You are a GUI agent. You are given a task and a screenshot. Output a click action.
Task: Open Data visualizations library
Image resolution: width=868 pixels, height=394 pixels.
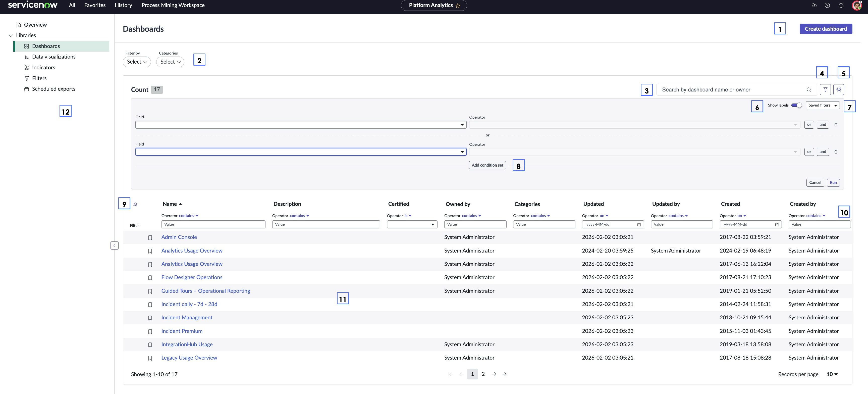coord(53,57)
